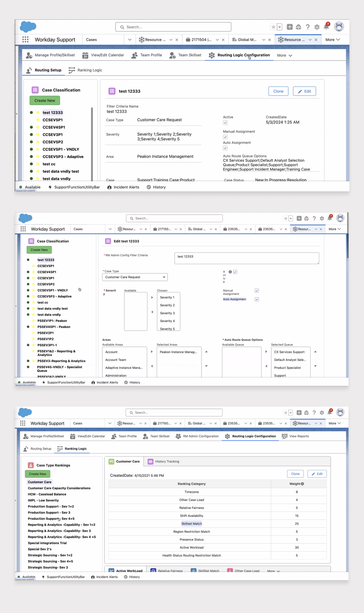Switch to Ranking Logic tab in top window
Screen dimensions: 364x613
tap(85, 70)
